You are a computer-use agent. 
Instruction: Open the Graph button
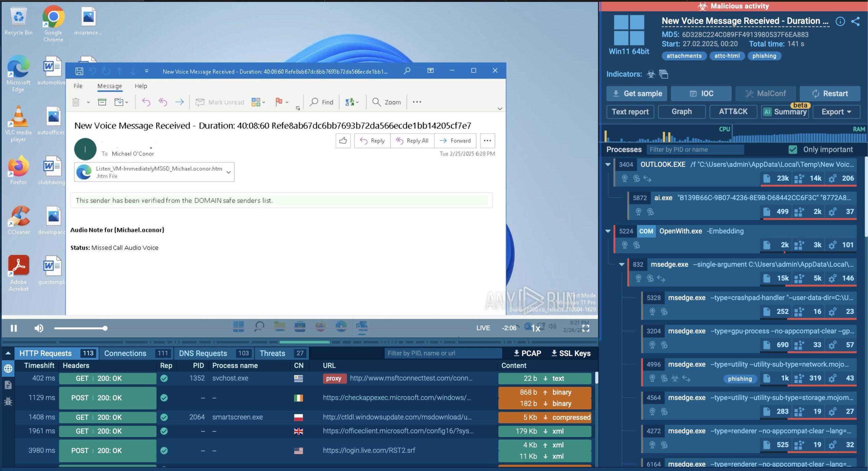682,112
